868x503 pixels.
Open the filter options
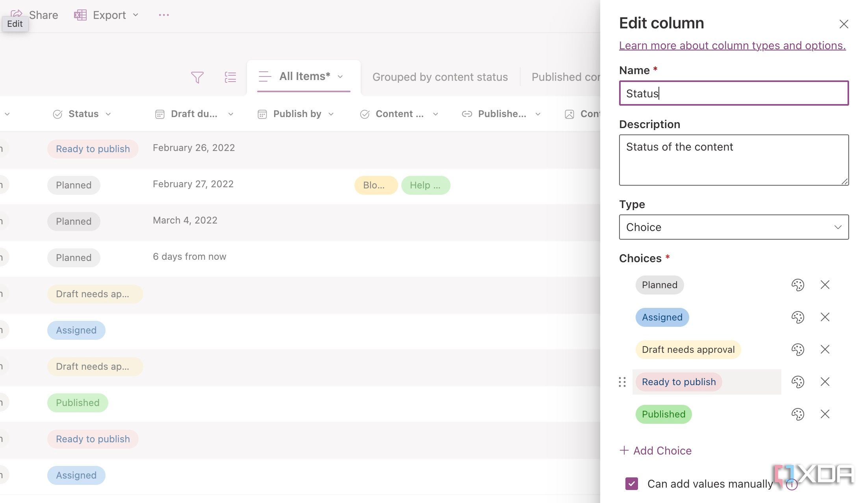[x=198, y=77]
